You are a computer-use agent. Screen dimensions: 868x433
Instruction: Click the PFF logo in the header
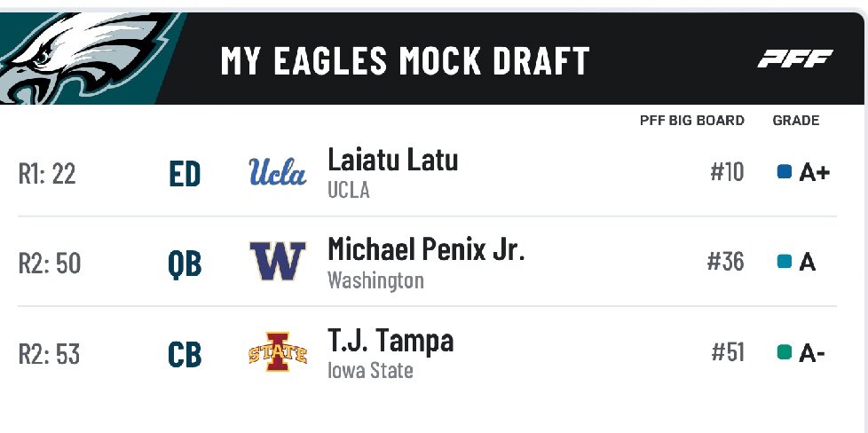click(794, 59)
